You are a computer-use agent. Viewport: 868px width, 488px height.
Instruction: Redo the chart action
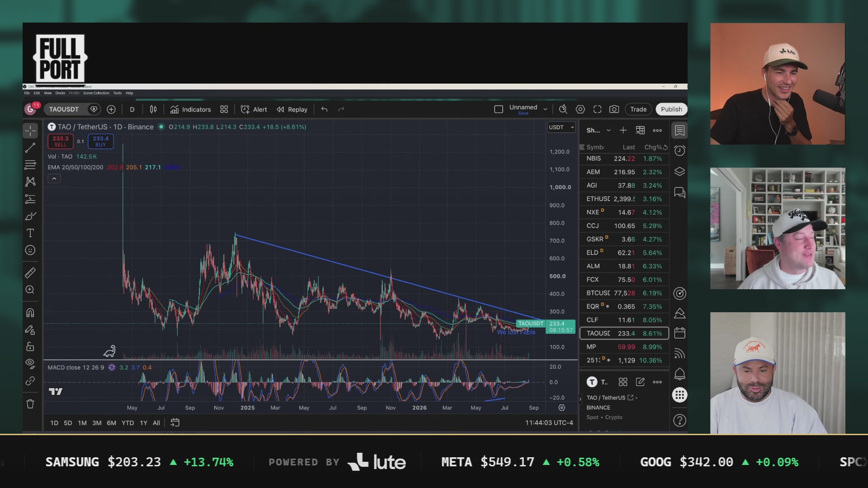coord(341,109)
